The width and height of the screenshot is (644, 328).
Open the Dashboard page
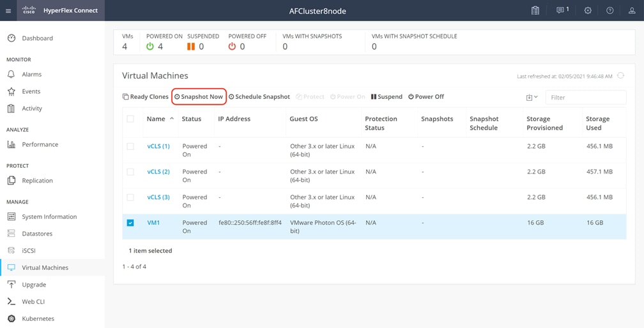tap(37, 38)
